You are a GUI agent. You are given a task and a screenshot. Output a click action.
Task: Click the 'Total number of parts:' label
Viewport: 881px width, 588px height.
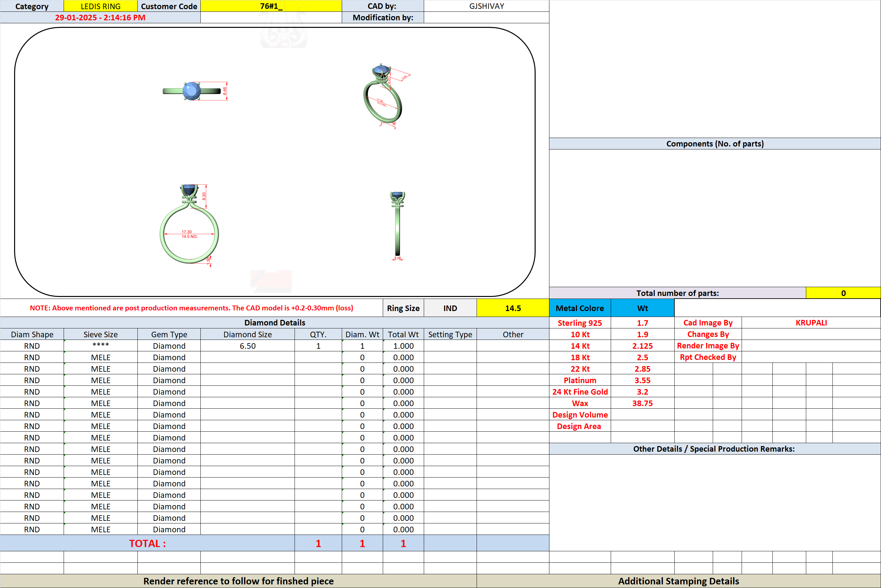(x=677, y=293)
